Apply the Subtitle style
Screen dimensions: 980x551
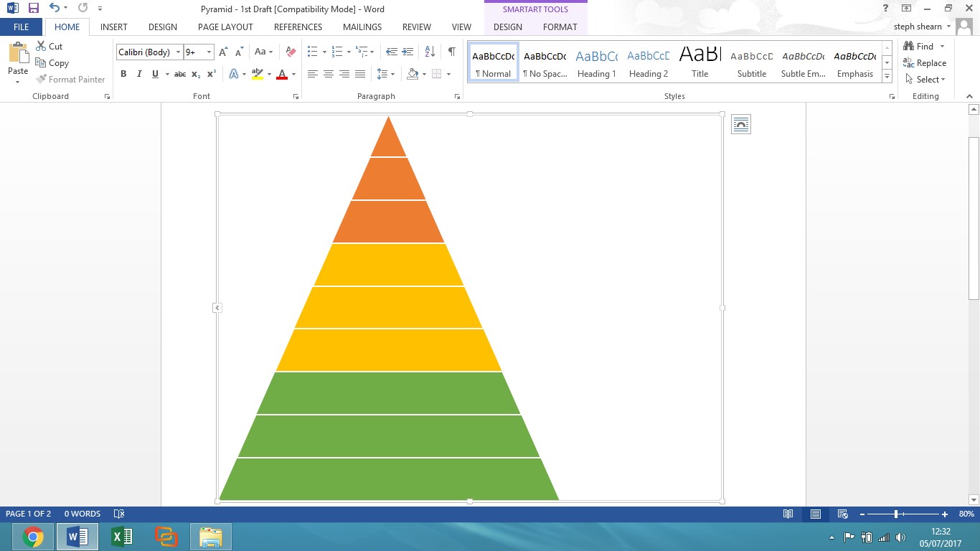tap(752, 63)
